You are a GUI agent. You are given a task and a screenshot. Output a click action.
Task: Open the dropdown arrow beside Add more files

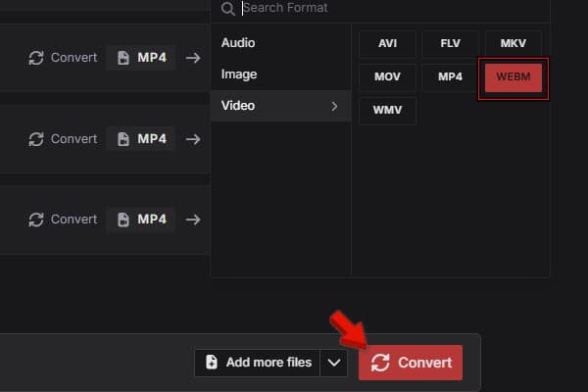pos(334,363)
